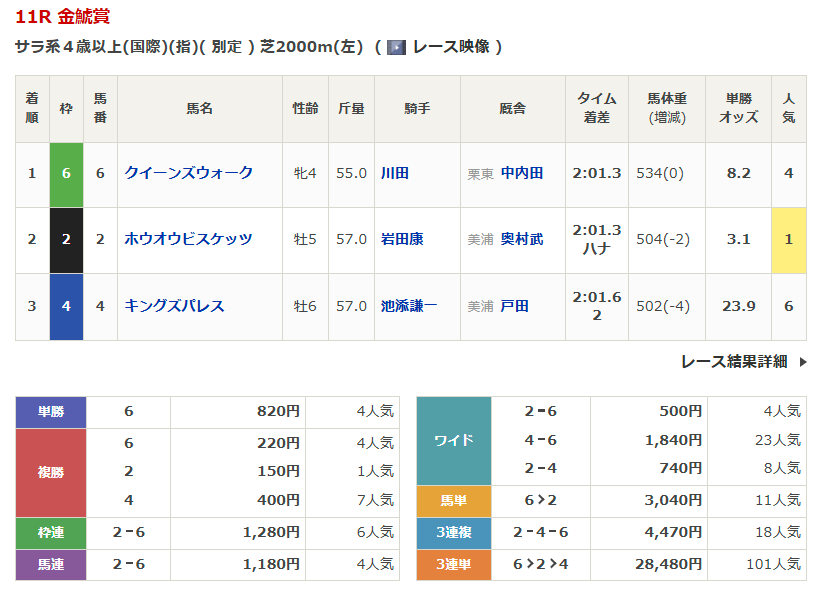Image resolution: width=821 pixels, height=591 pixels.
Task: Click the タイム着差 column header
Action: pos(597,108)
